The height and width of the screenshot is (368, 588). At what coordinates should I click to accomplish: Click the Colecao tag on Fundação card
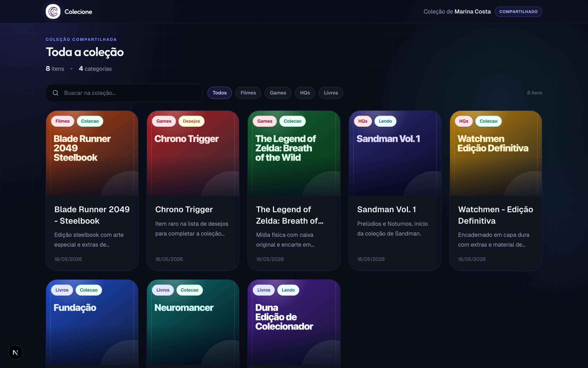(89, 290)
